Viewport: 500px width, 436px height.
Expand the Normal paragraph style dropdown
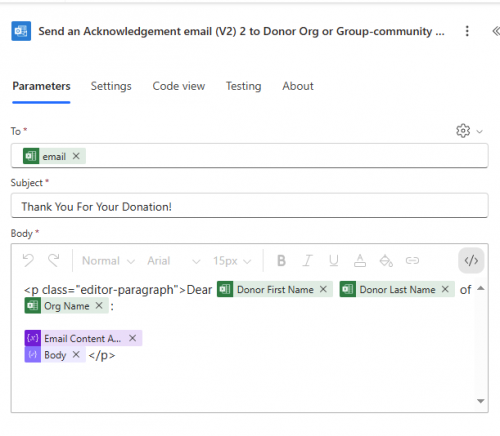(x=108, y=261)
